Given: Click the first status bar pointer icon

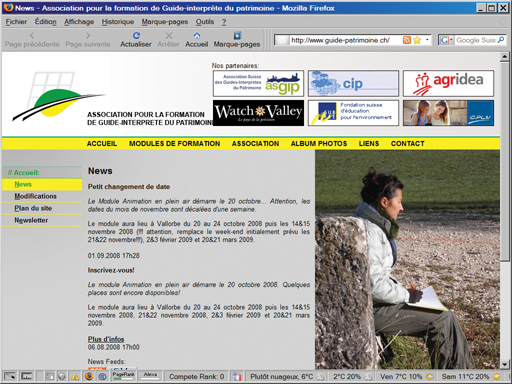Looking at the screenshot, I should pos(10,377).
